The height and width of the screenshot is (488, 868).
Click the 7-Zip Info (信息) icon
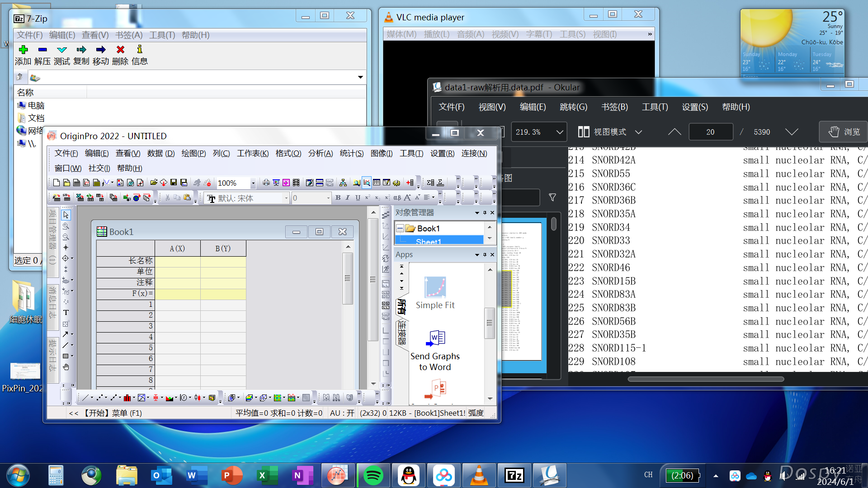(140, 50)
